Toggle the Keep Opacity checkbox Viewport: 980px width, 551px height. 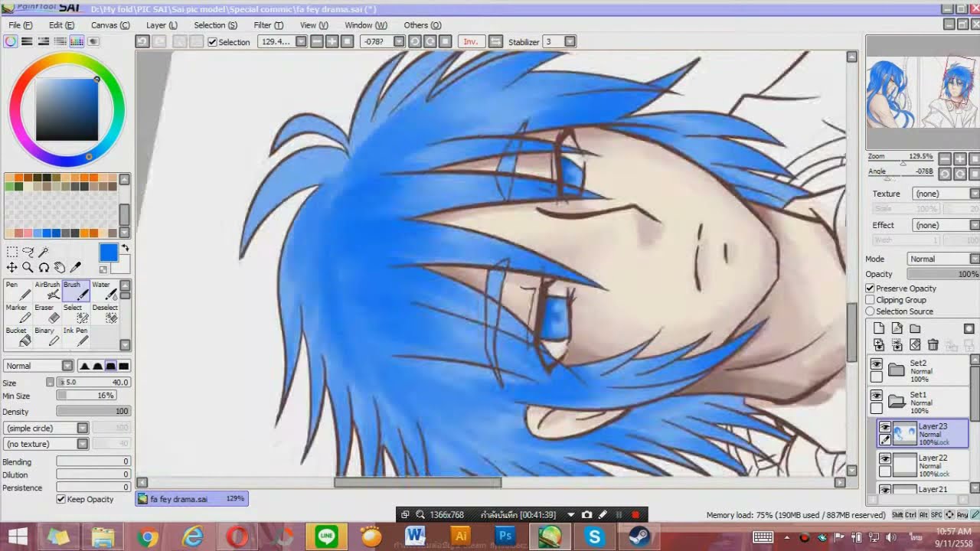point(61,499)
